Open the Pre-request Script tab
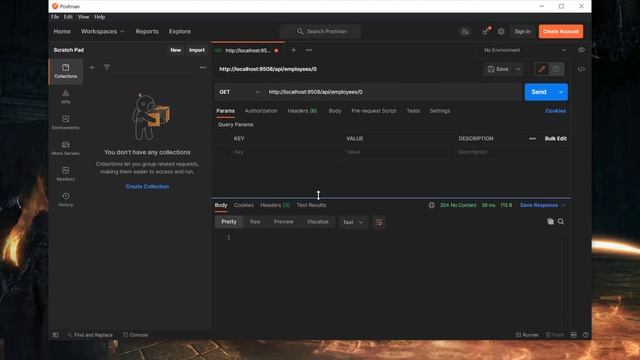640x360 pixels. pos(374,111)
